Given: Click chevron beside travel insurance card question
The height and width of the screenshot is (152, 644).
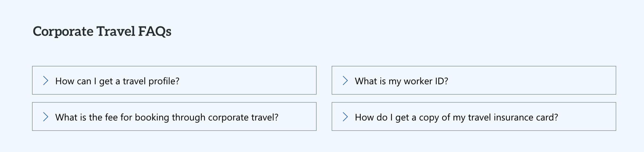Looking at the screenshot, I should pos(345,117).
